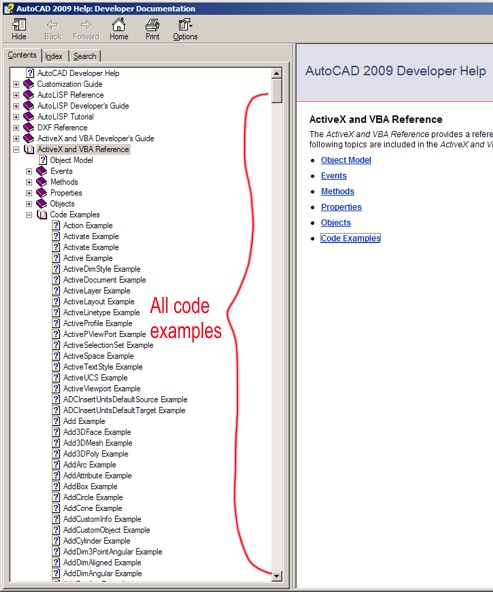Click open book icon of ActiveX and VBA Reference
The height and width of the screenshot is (592, 493).
29,150
